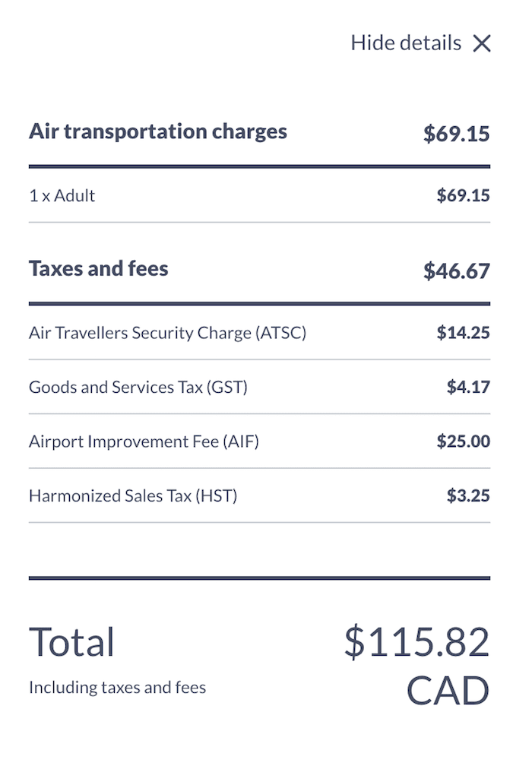Select Air Travellers Security Charge (ATSC) row
This screenshot has width=532, height=769.
[259, 333]
